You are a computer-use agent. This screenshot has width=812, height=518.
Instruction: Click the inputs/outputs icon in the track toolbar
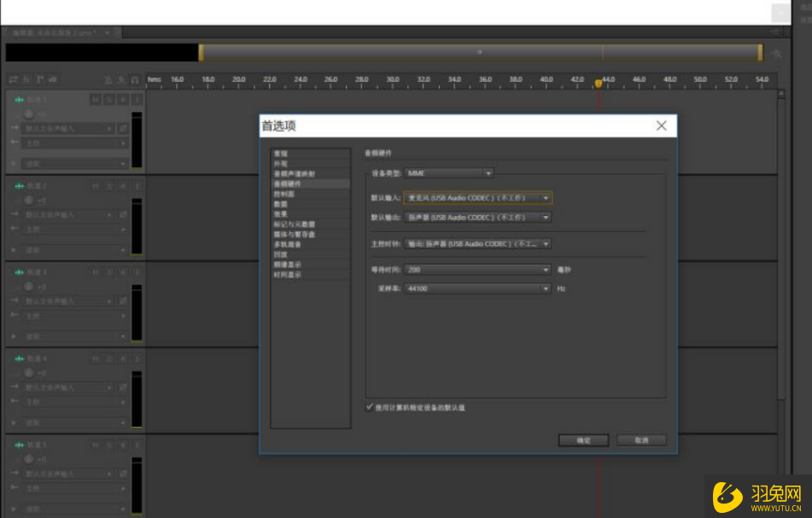(x=13, y=79)
